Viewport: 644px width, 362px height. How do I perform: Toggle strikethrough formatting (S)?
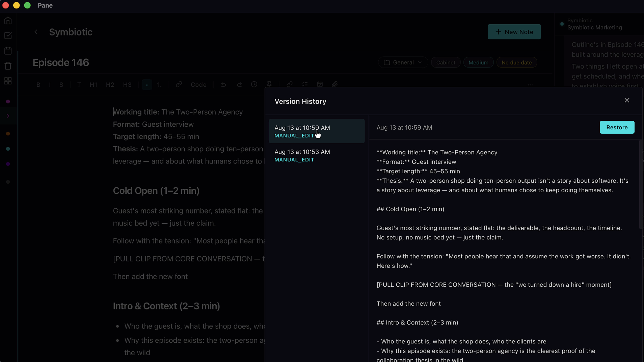61,85
